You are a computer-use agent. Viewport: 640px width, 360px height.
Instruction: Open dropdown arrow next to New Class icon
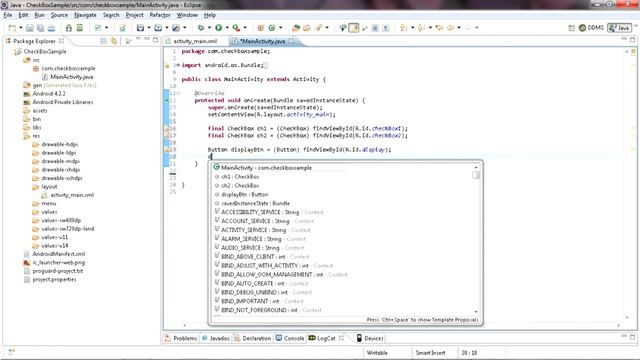tap(280, 28)
